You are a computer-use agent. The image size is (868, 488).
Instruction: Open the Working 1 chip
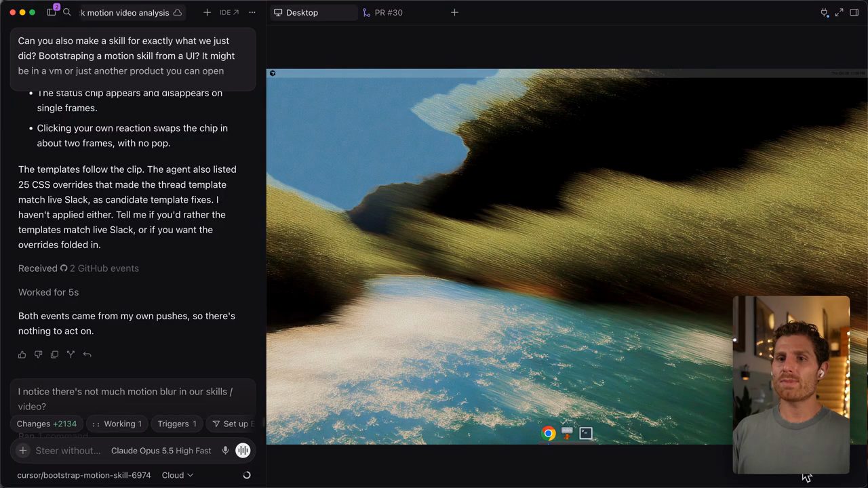pyautogui.click(x=117, y=424)
